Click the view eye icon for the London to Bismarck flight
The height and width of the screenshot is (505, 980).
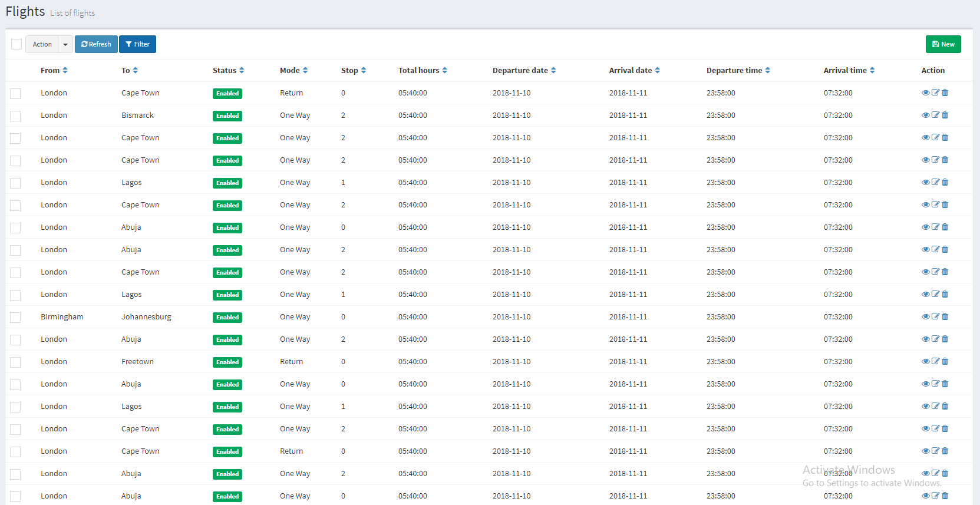tap(925, 115)
